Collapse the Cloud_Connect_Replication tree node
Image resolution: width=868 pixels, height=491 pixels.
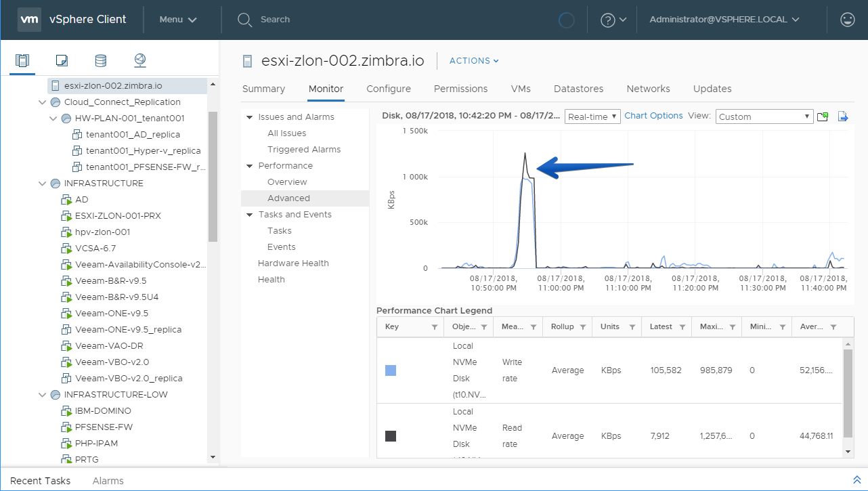(43, 102)
